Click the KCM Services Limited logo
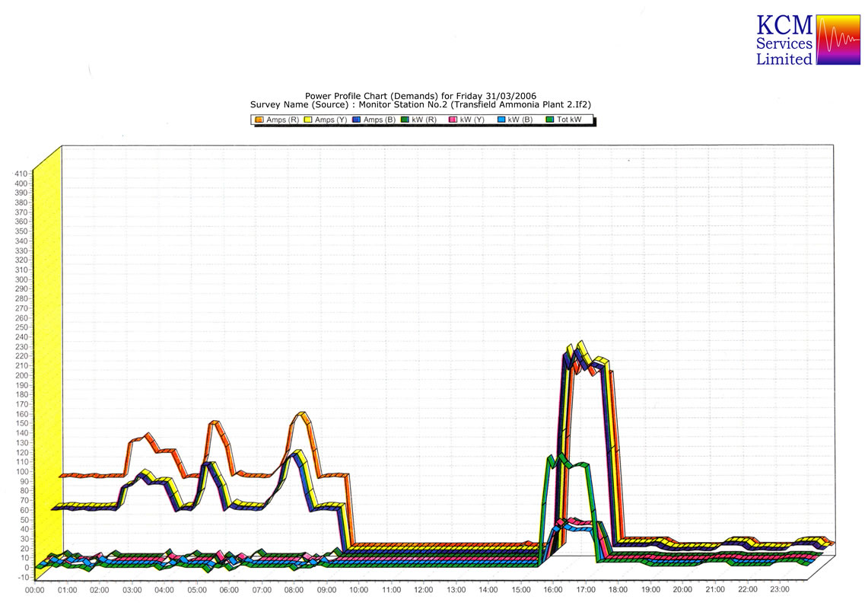 808,40
